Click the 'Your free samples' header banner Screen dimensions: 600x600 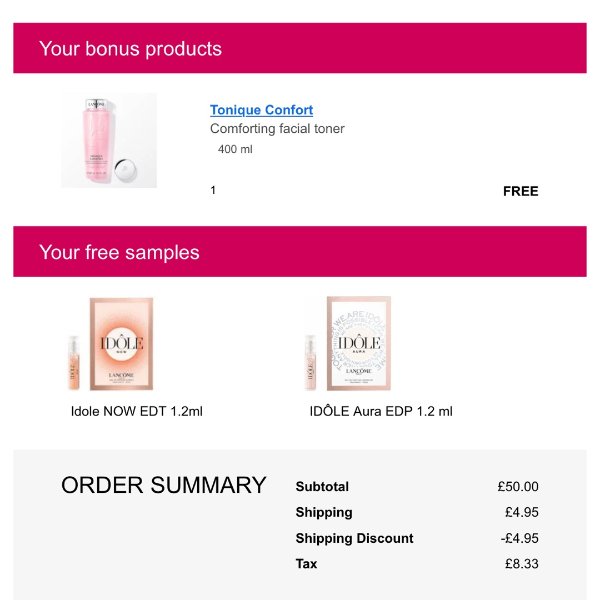300,252
